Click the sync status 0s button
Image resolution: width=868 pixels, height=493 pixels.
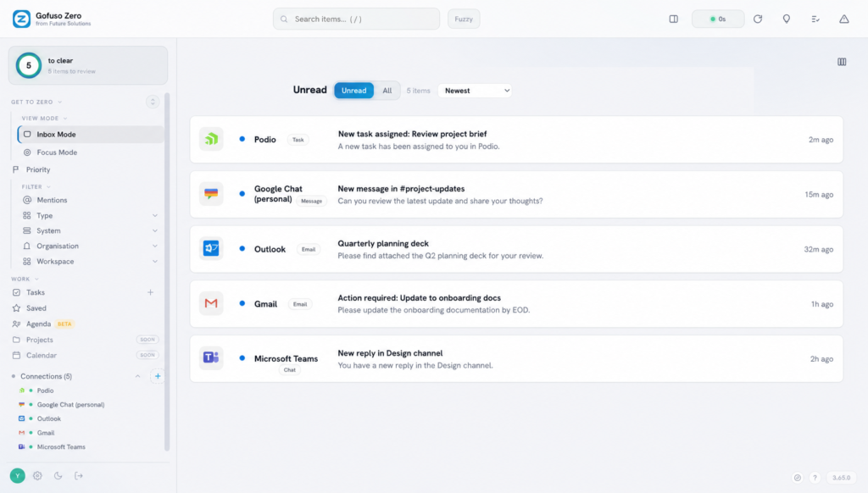click(718, 19)
